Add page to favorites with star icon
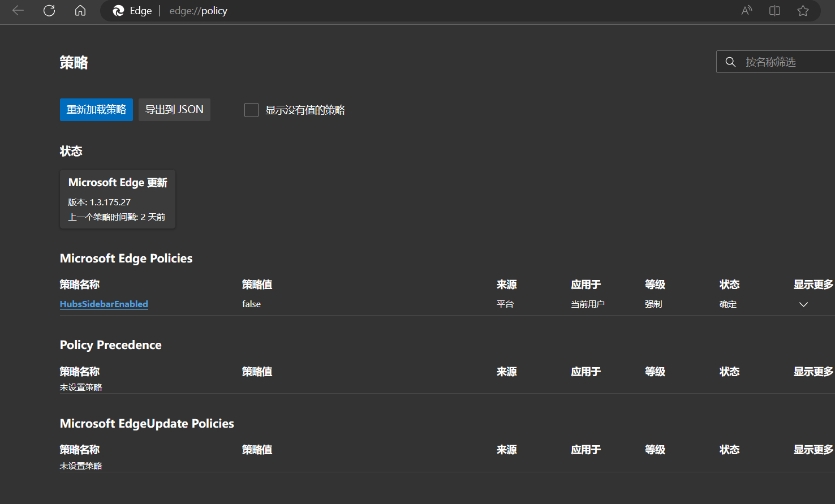Image resolution: width=835 pixels, height=504 pixels. tap(803, 11)
